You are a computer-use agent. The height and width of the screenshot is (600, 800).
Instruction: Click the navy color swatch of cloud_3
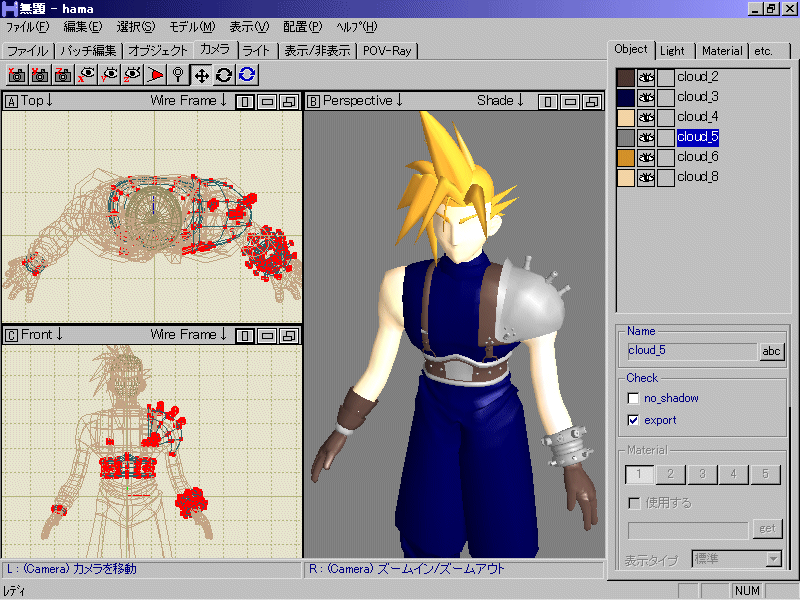626,97
